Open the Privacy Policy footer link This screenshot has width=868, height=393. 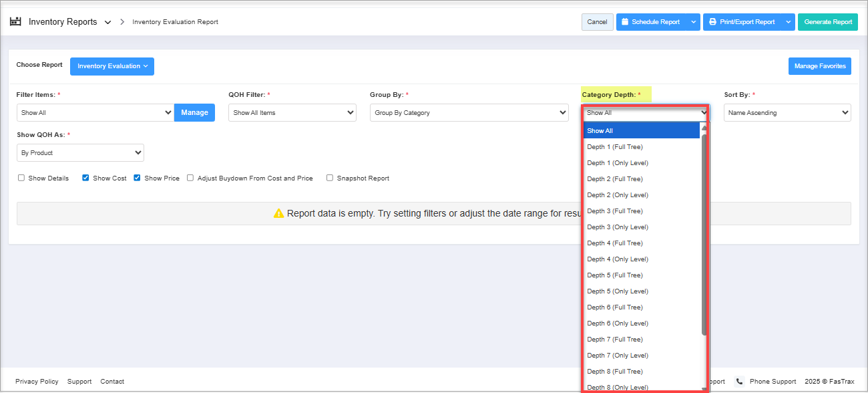tap(37, 382)
